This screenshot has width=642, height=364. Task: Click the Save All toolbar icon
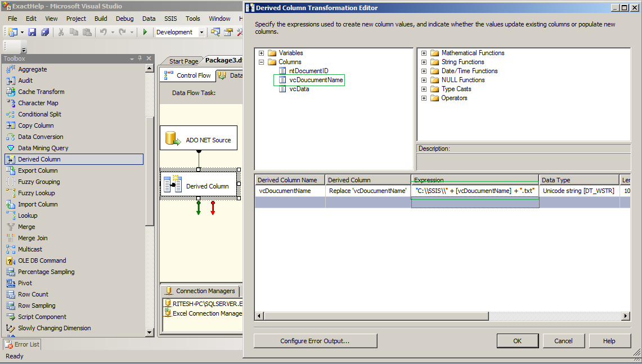pos(44,32)
